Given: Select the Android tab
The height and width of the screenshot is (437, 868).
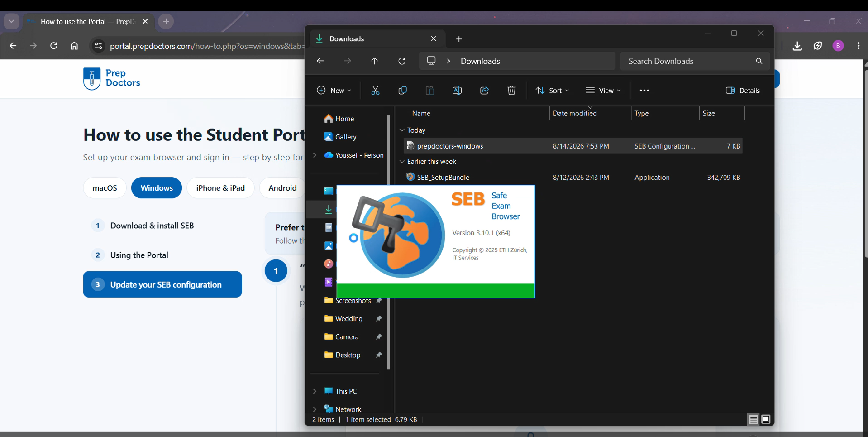Looking at the screenshot, I should point(282,188).
